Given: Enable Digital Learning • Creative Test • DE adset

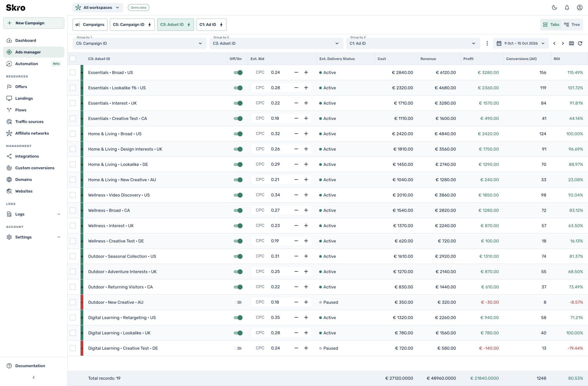Looking at the screenshot, I should (238, 348).
